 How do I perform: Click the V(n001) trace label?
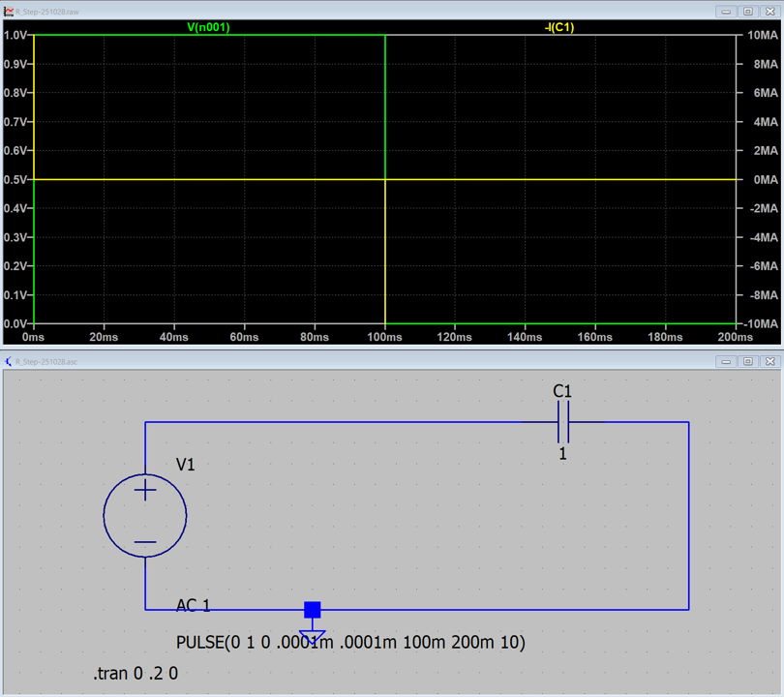click(208, 28)
